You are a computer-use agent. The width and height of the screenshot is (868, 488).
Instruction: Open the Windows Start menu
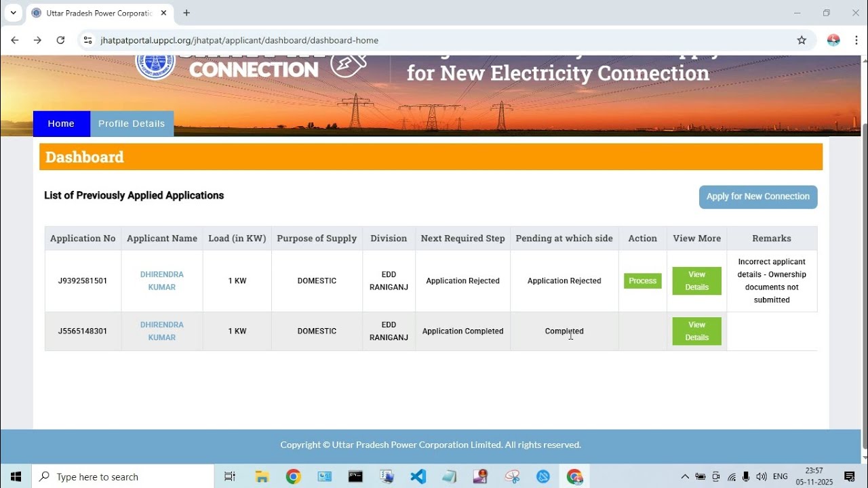pyautogui.click(x=16, y=476)
